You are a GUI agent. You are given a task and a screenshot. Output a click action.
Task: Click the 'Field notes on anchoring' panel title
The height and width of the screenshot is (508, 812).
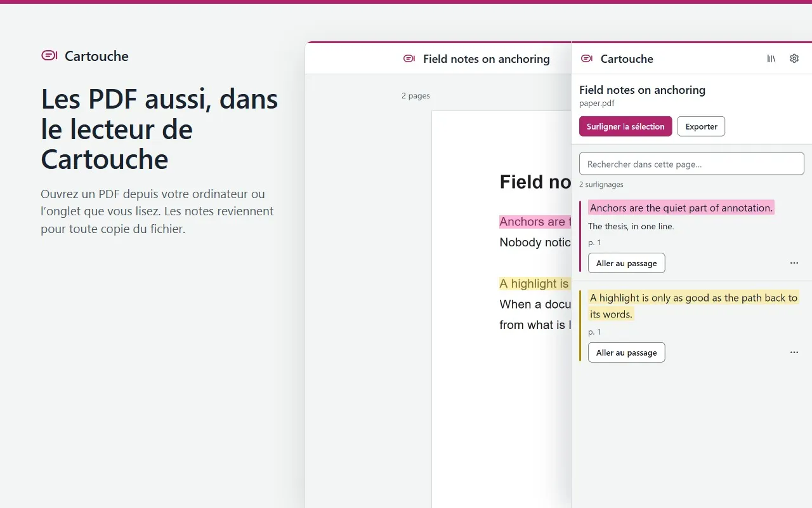coord(642,90)
